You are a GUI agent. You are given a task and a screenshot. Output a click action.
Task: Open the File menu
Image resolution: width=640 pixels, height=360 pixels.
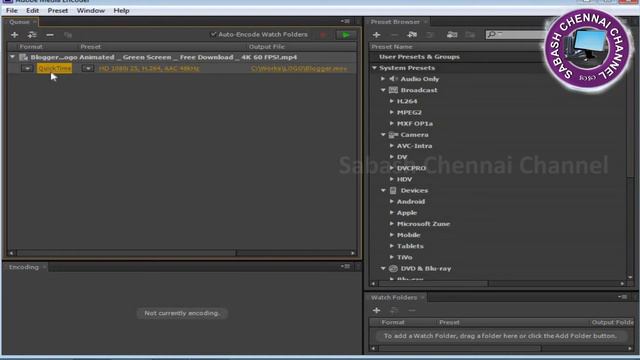pos(12,11)
